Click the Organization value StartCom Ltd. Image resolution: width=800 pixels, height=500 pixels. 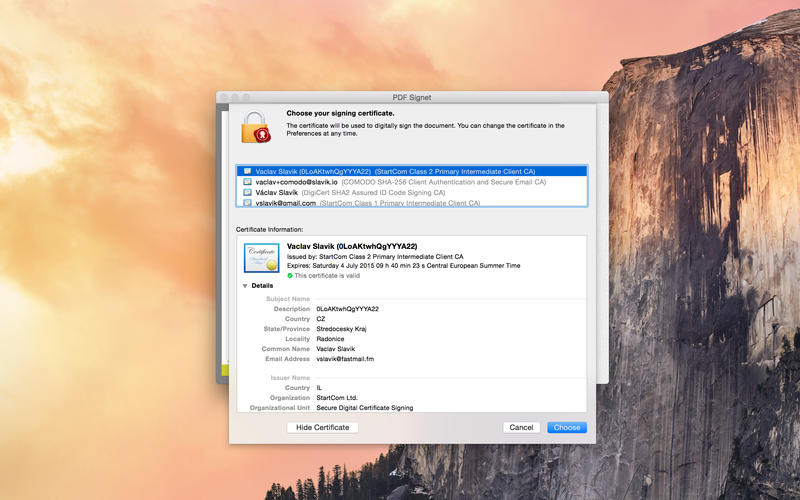pyautogui.click(x=338, y=398)
